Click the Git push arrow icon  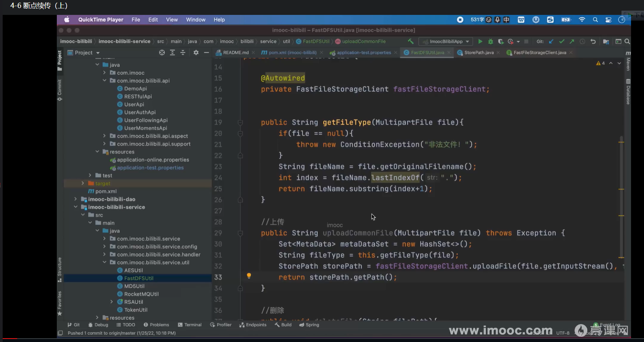[572, 42]
